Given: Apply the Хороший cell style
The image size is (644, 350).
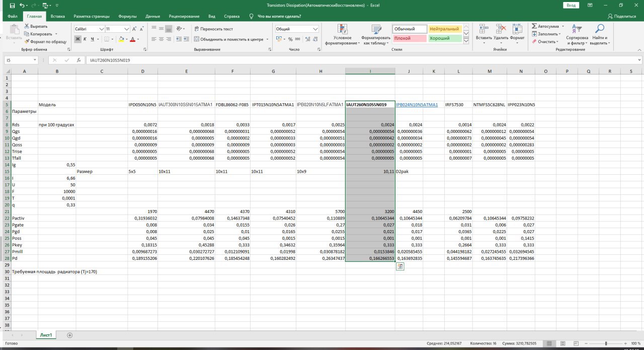Looking at the screenshot, I should pyautogui.click(x=445, y=38).
